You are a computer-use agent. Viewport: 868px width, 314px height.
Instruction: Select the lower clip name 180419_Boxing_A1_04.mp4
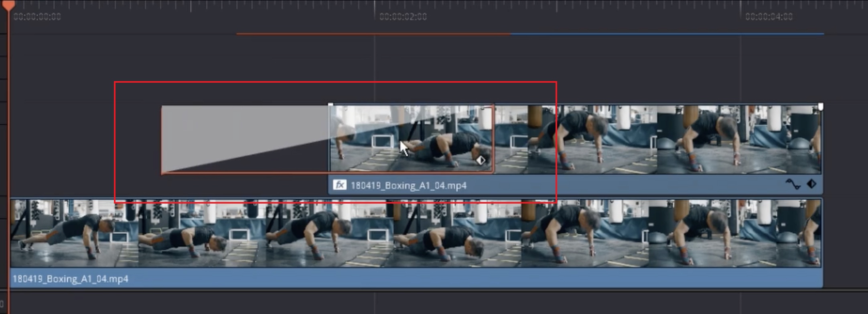tap(71, 279)
